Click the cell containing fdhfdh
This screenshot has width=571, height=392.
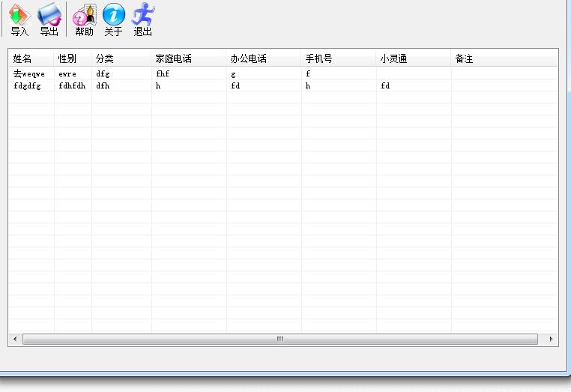(x=72, y=85)
